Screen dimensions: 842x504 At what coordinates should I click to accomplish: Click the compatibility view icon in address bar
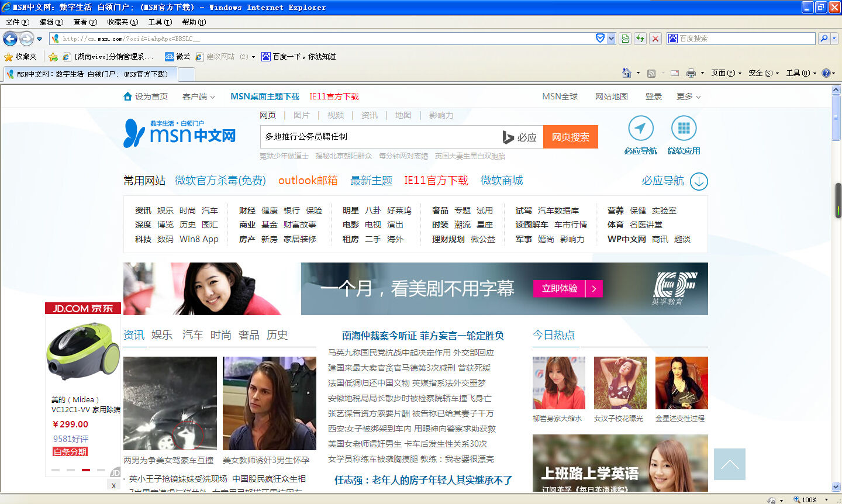626,39
